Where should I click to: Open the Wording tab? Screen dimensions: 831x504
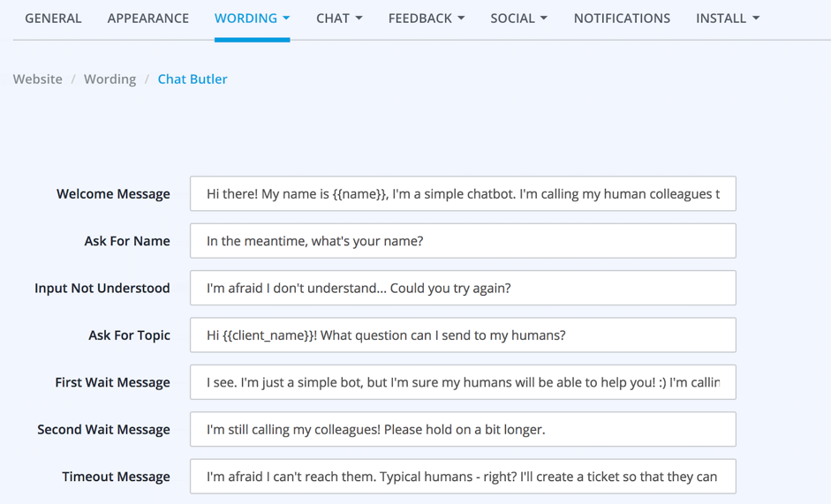246,19
